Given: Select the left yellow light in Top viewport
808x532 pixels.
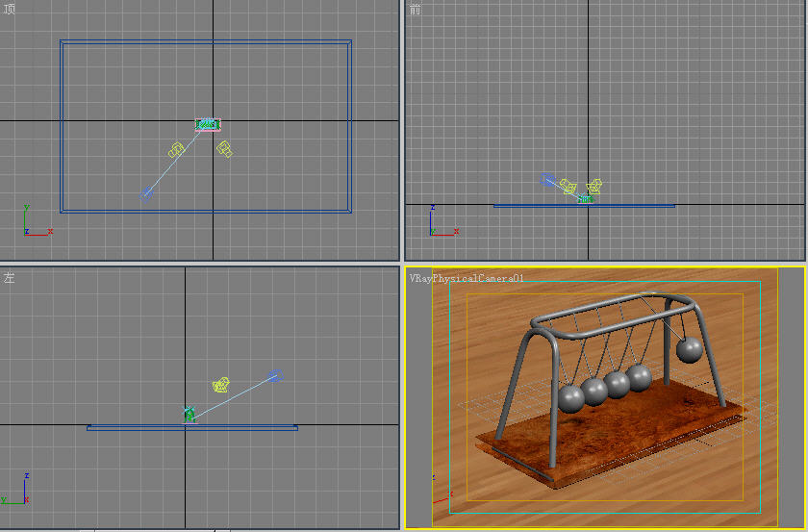Looking at the screenshot, I should tap(176, 150).
